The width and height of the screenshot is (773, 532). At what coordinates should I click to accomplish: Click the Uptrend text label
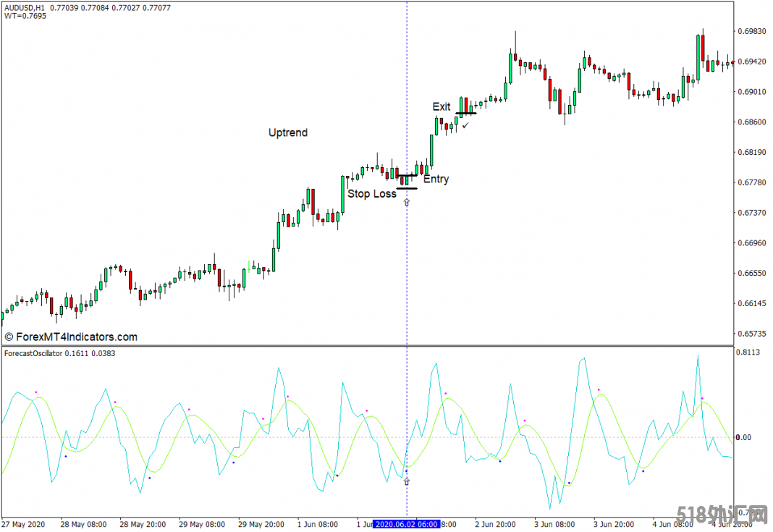288,132
